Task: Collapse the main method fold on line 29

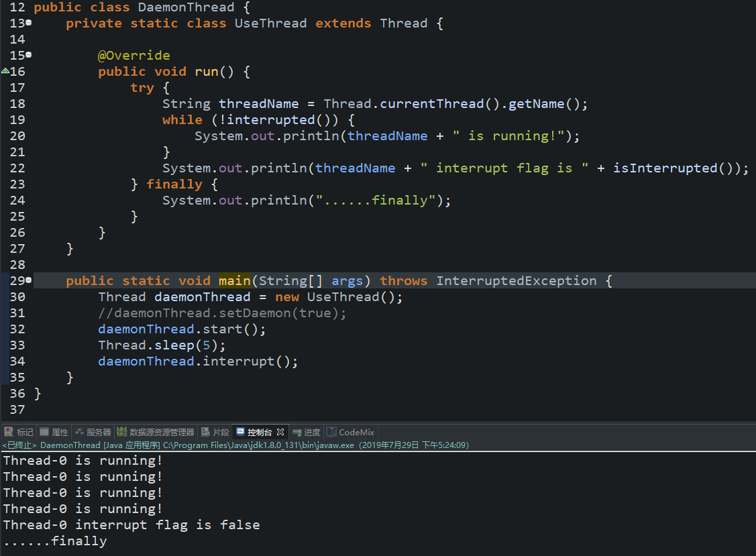Action: click(x=29, y=280)
